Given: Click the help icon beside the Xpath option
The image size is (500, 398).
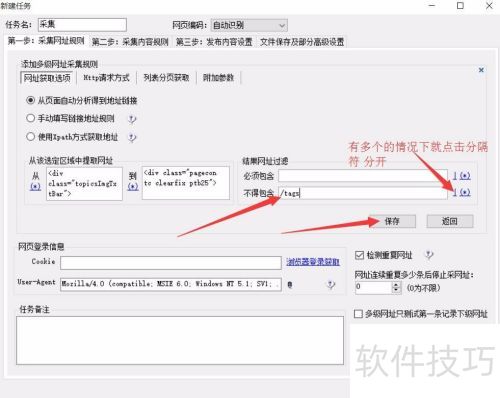Looking at the screenshot, I should 132,137.
